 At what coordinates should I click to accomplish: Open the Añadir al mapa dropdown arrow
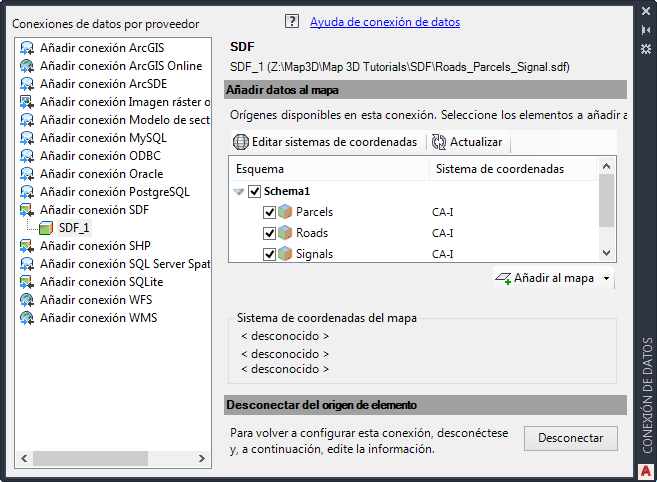click(x=607, y=279)
